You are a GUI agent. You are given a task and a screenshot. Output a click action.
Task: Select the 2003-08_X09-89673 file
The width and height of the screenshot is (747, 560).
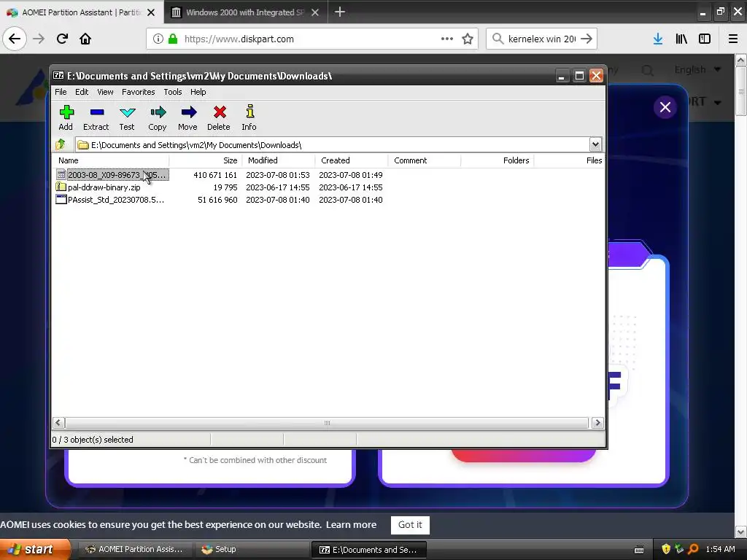tap(112, 175)
